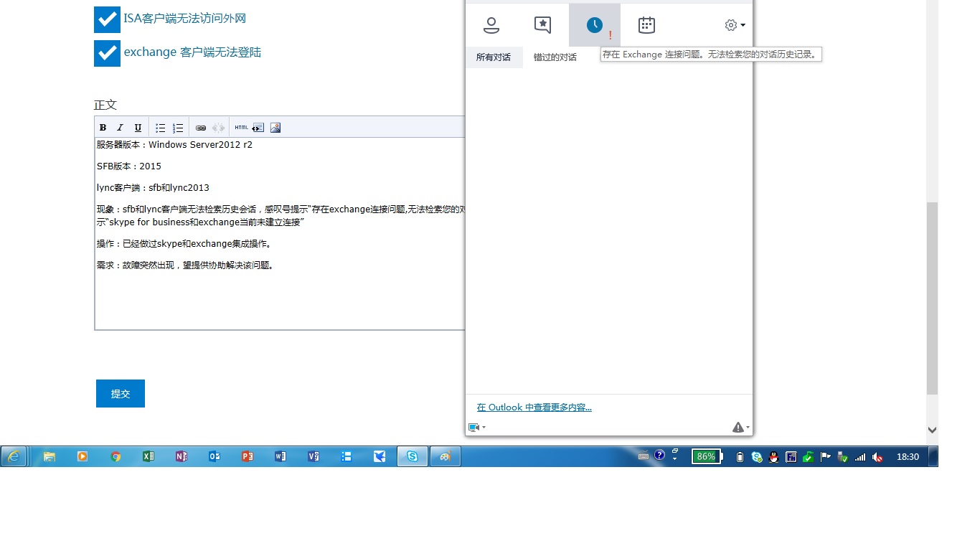
Task: Click the primary device selector icon
Action: click(473, 427)
